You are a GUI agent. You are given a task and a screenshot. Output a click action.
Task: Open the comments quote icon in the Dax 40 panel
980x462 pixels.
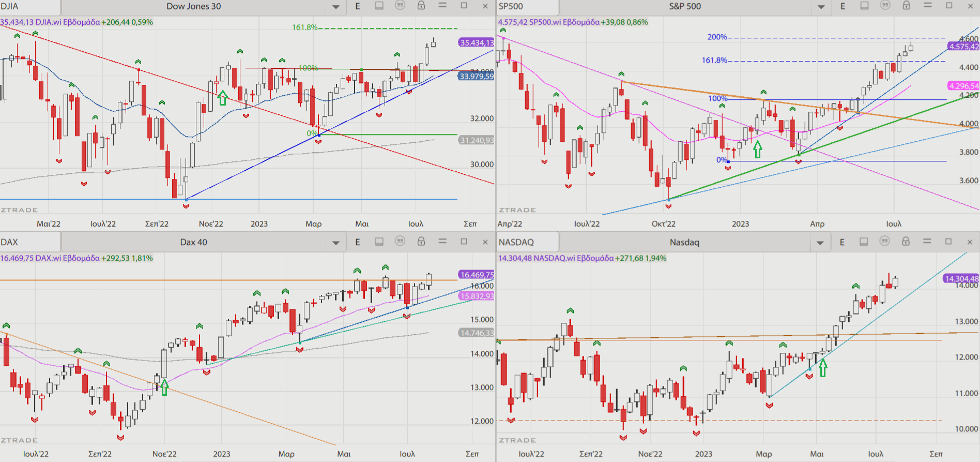tap(400, 242)
